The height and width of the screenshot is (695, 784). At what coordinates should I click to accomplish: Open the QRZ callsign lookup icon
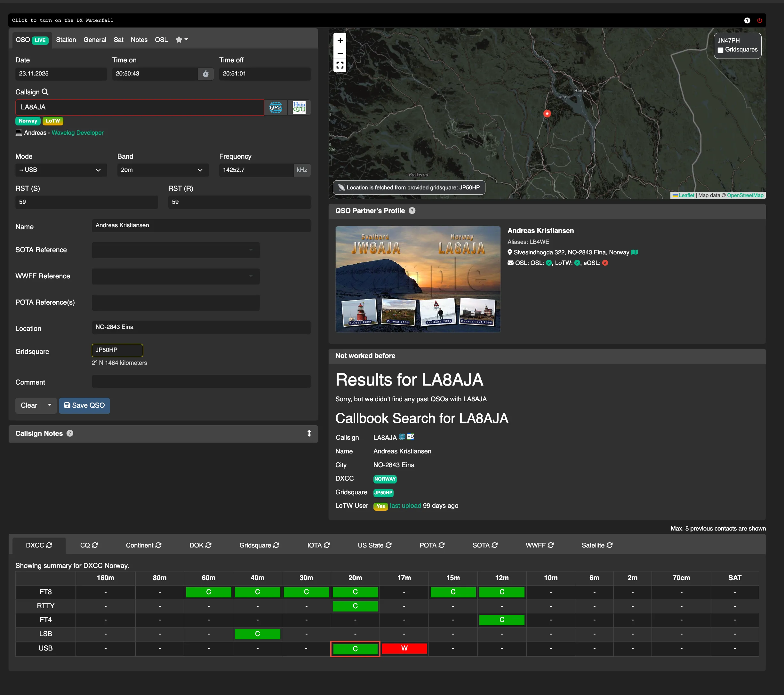pos(276,108)
